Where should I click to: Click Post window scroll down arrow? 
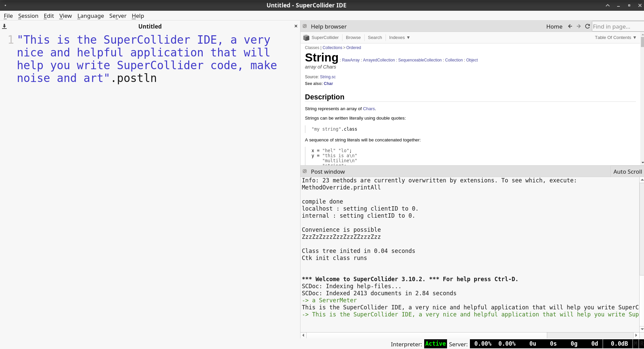[642, 329]
